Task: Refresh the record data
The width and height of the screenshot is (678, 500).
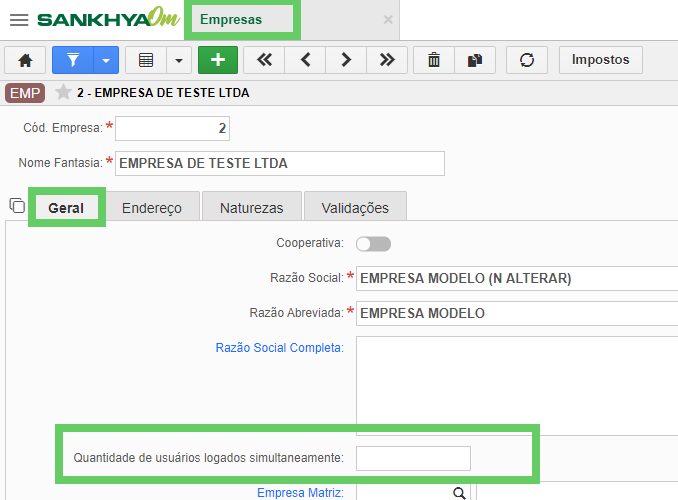Action: [x=527, y=60]
